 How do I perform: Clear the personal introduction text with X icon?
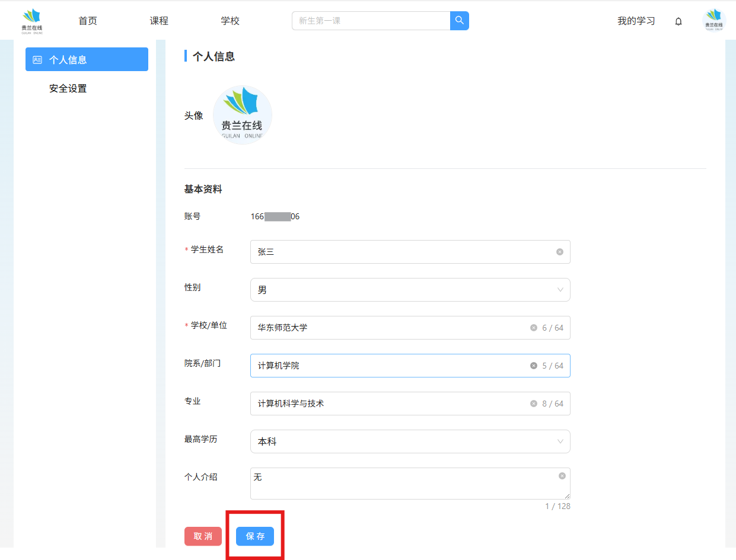tap(562, 476)
